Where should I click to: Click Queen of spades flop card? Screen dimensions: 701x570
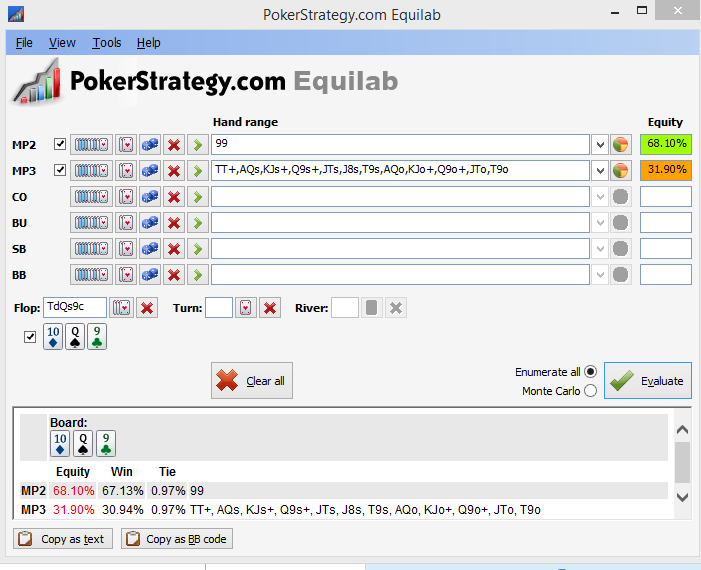(75, 337)
